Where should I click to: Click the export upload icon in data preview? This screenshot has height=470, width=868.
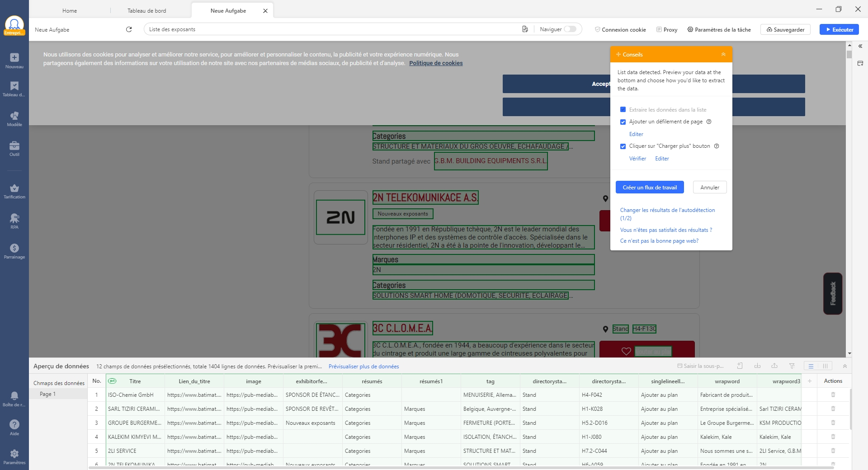[774, 366]
